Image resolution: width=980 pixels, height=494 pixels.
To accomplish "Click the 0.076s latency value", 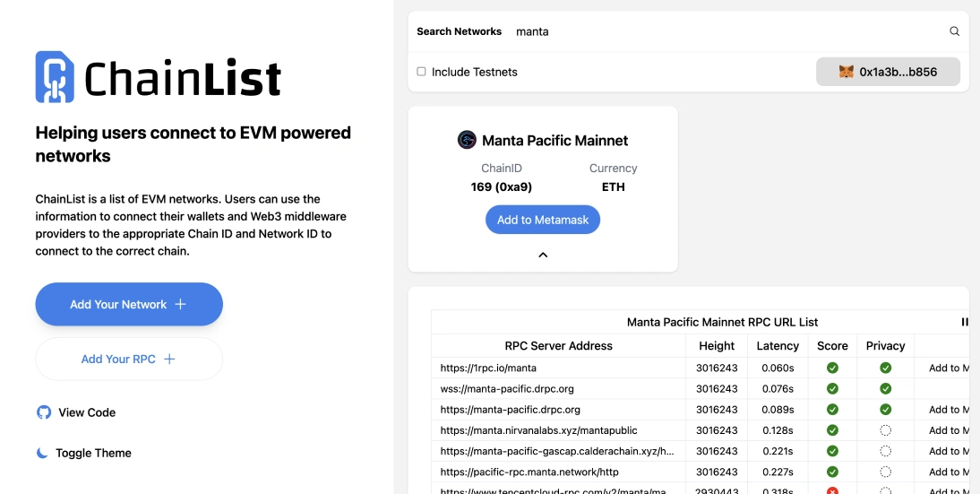I will point(778,388).
